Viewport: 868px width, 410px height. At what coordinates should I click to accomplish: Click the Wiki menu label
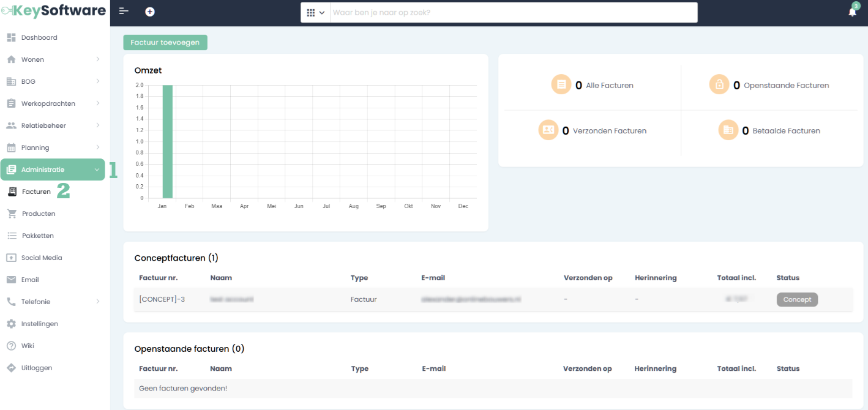coord(28,346)
